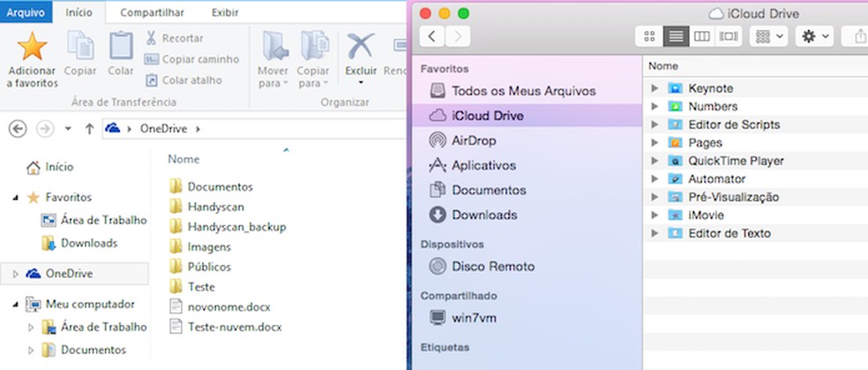Select the novonome.docx file
The height and width of the screenshot is (370, 868).
tap(220, 306)
